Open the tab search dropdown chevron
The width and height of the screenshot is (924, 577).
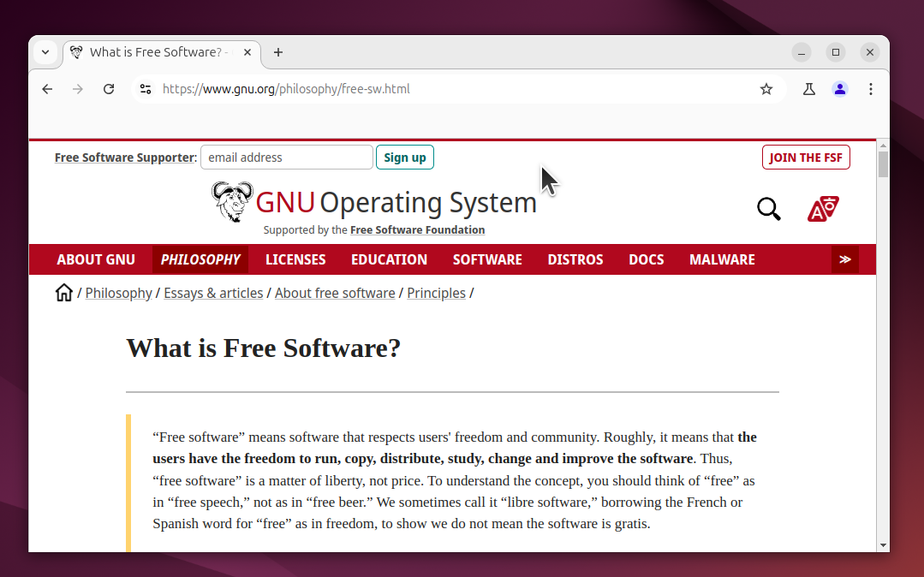[45, 52]
